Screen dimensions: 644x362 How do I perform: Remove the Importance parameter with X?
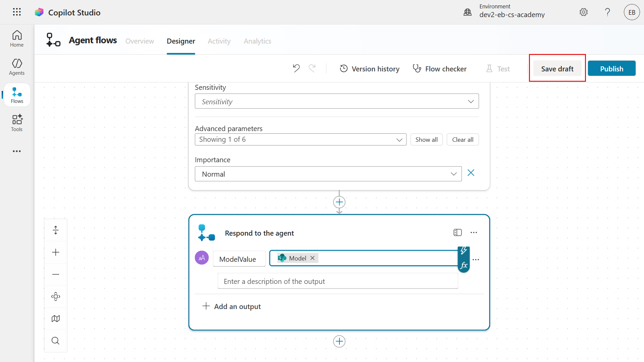(x=471, y=173)
